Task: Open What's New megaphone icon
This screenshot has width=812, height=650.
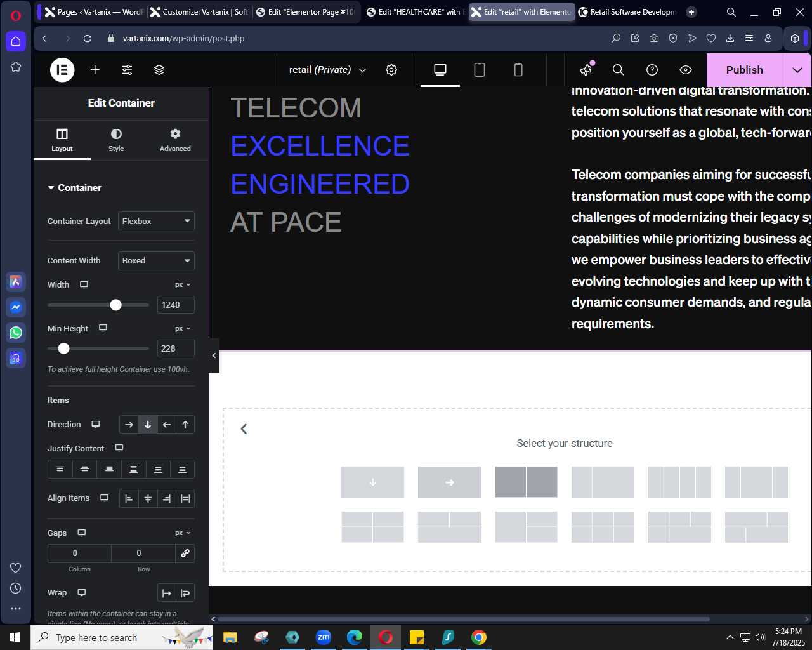Action: 586,70
